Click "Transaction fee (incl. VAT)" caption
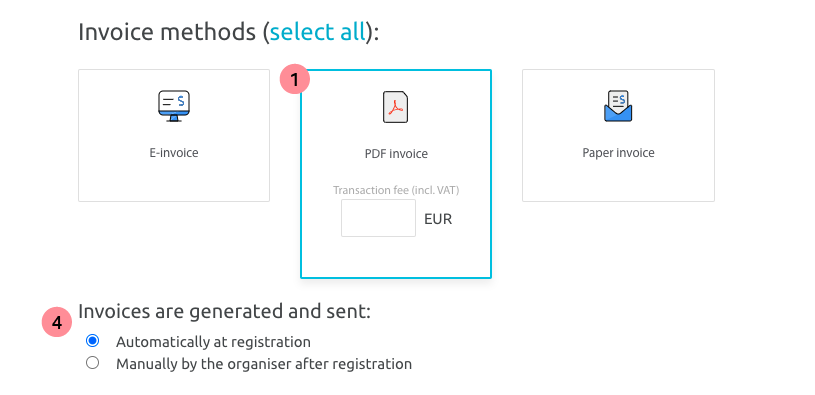Viewport: 815px width, 395px height. tap(396, 190)
